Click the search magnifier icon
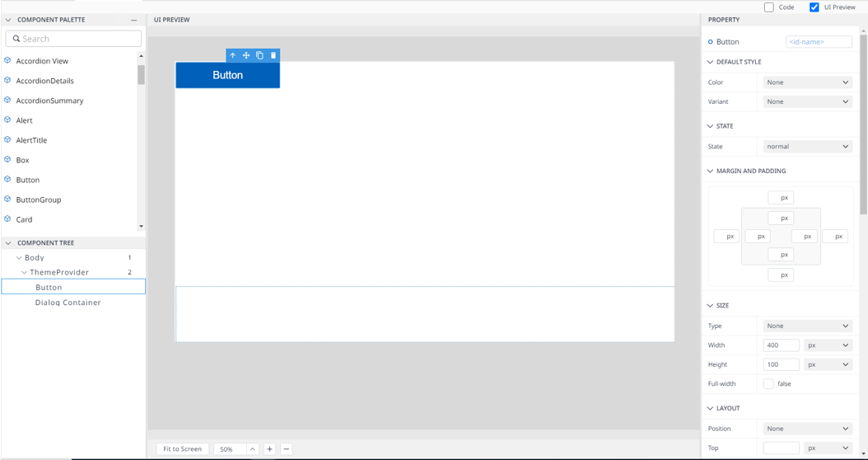Screen dimensions: 868x460 point(16,39)
